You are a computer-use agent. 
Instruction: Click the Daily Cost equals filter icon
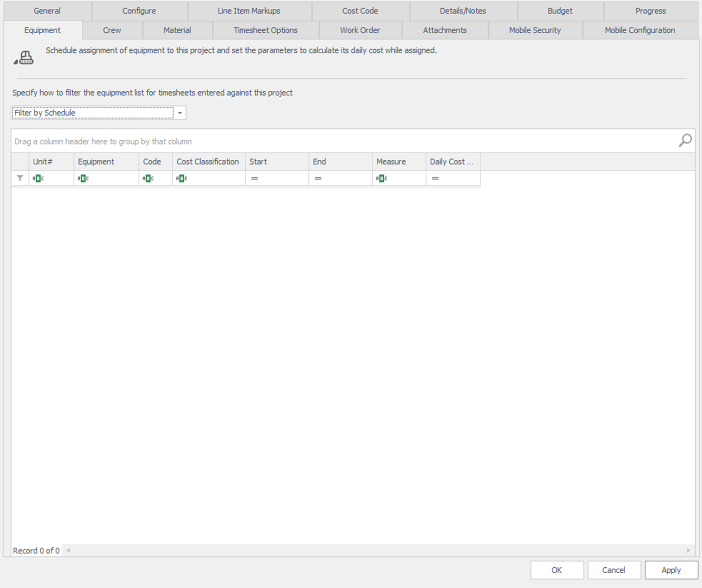(x=435, y=179)
